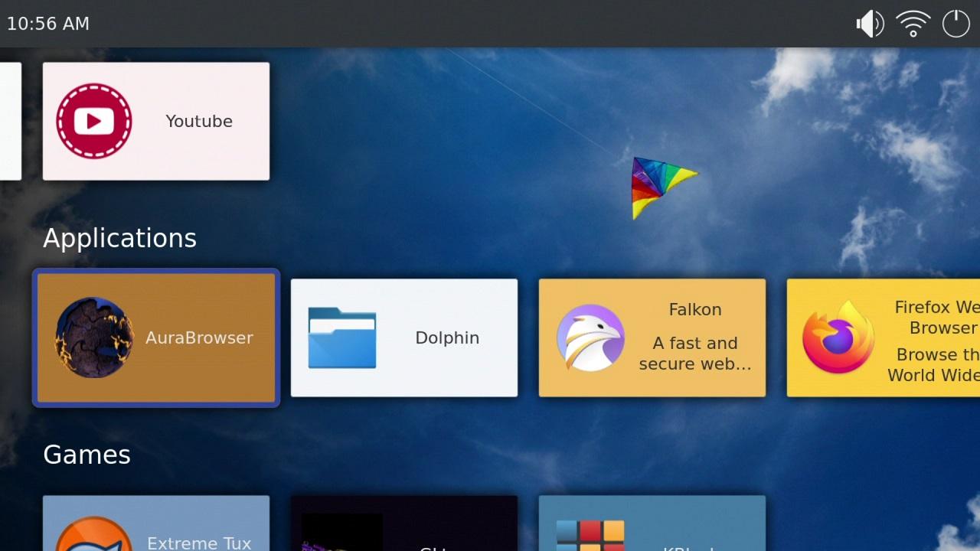Open the YouTube app

pos(155,120)
